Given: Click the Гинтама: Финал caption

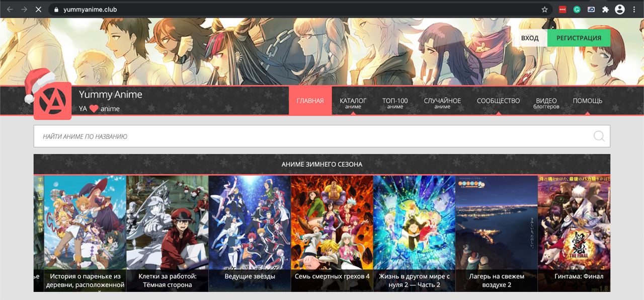Looking at the screenshot, I should click(579, 276).
